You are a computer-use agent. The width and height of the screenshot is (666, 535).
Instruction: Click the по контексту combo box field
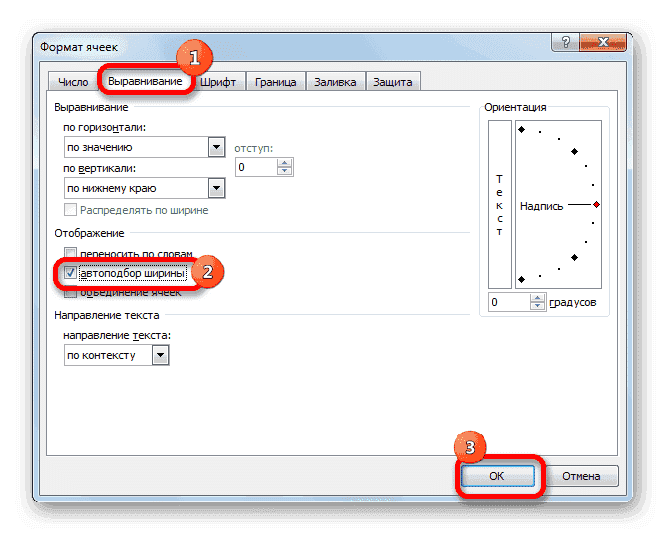click(116, 355)
